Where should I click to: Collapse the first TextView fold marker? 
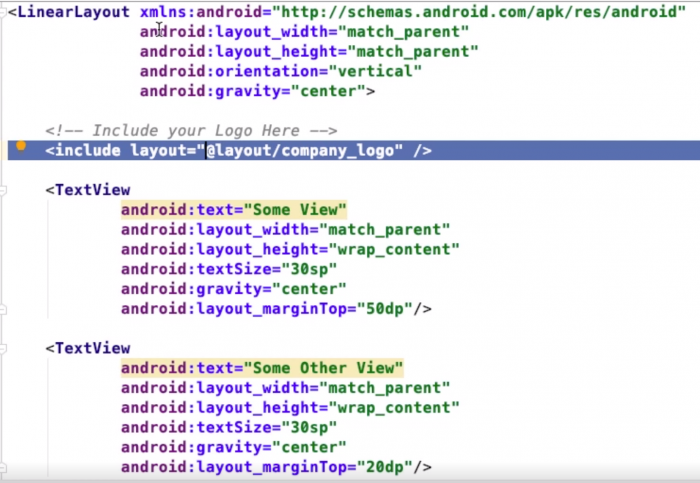point(4,190)
